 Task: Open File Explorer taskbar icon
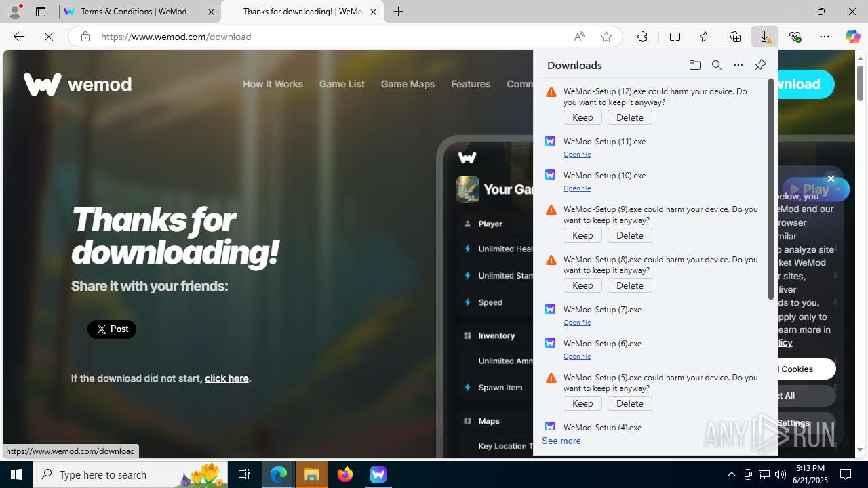point(312,474)
